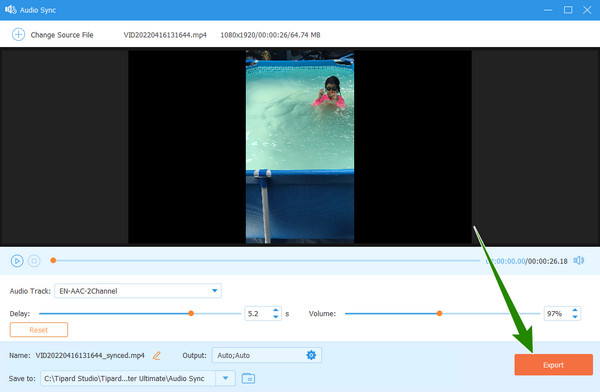Stop the video playback
Screen dimensions: 600x392
point(34,261)
